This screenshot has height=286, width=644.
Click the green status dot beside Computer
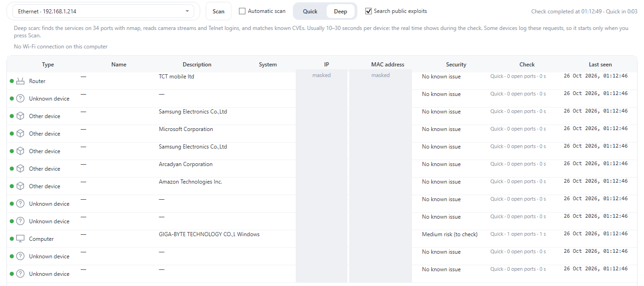12,239
